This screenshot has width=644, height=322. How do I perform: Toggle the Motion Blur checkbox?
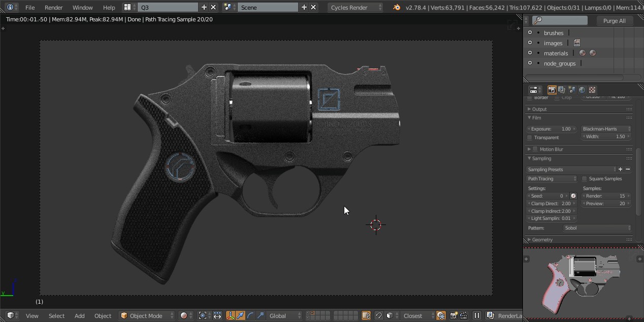(x=535, y=149)
